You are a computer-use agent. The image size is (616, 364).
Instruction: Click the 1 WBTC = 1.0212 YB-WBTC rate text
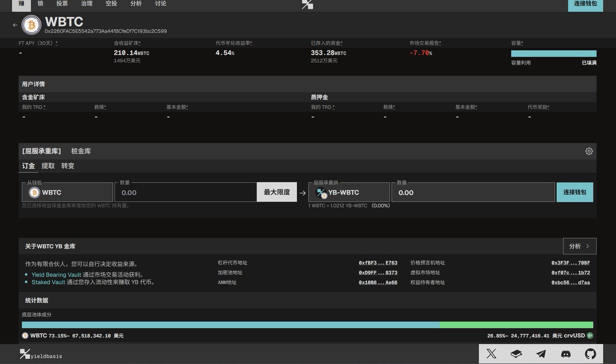click(349, 206)
